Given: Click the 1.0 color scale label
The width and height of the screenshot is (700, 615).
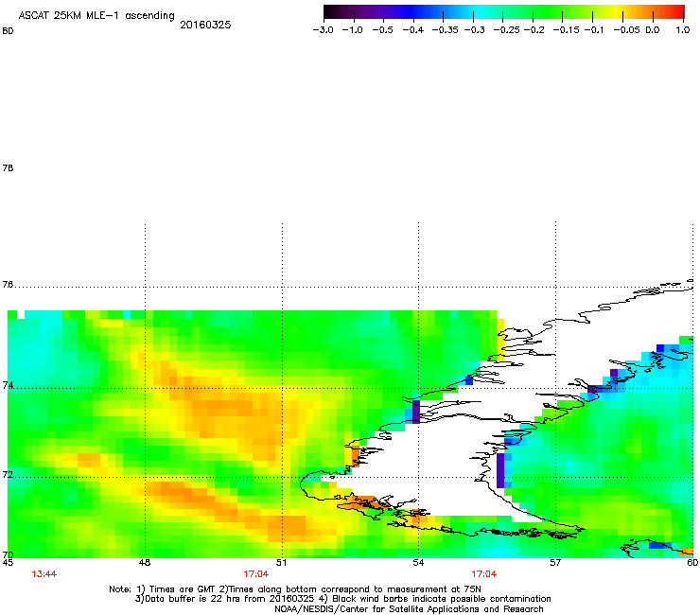Looking at the screenshot, I should click(x=683, y=30).
